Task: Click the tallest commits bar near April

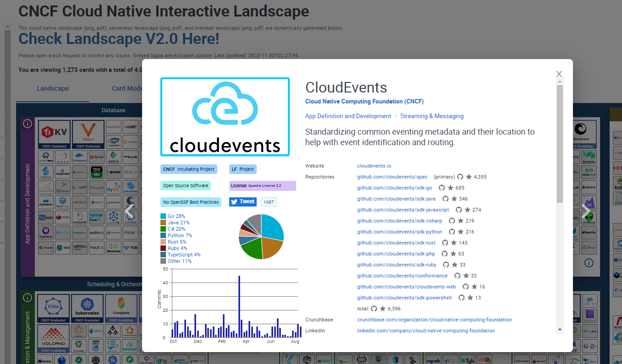Action: [x=239, y=306]
